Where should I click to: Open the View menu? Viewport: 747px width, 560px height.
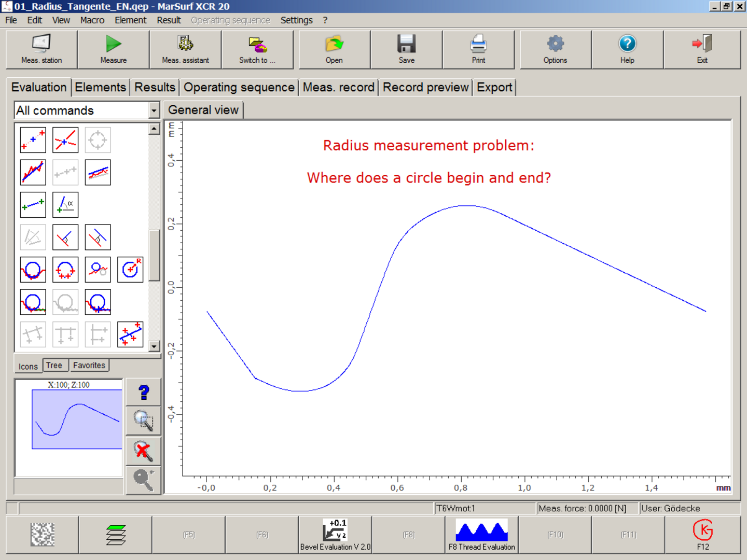61,20
